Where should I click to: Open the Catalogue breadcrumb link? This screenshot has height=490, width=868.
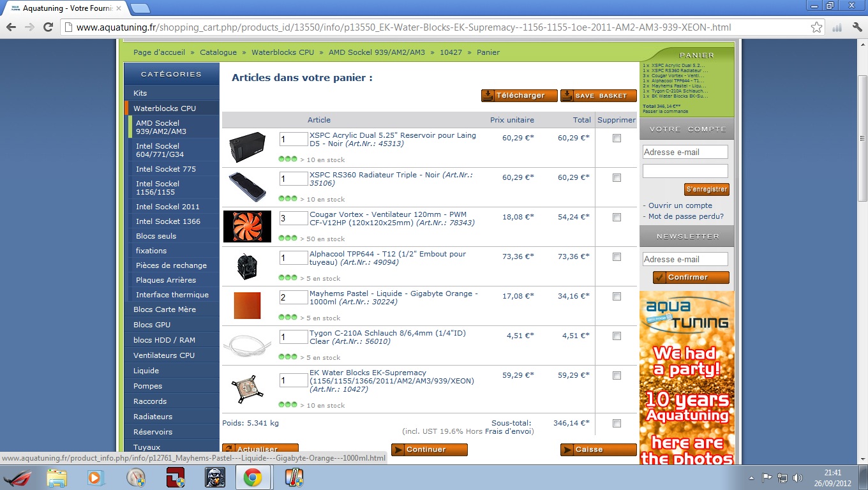click(218, 52)
